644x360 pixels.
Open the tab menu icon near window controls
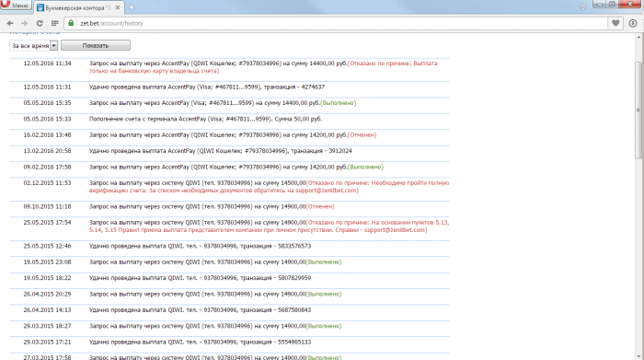tap(582, 7)
